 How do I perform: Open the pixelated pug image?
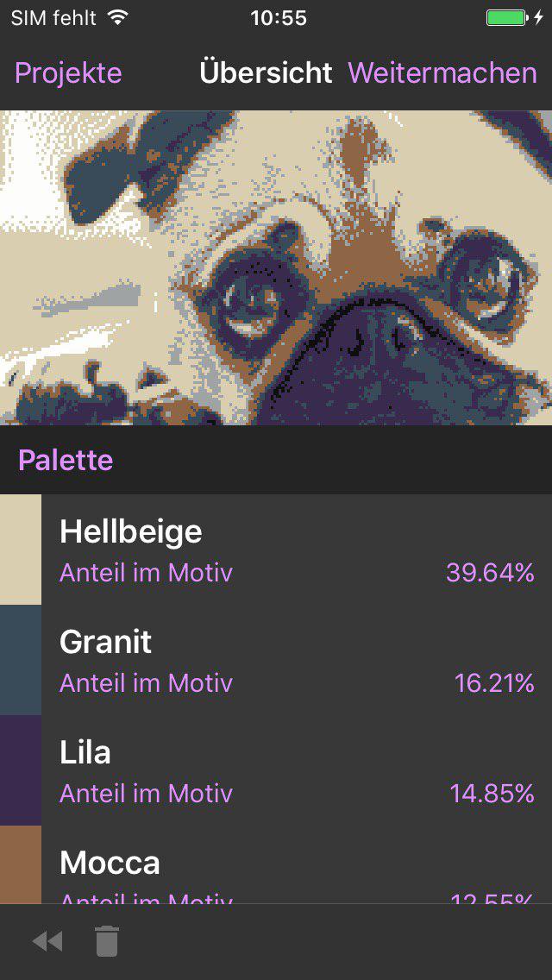[276, 267]
